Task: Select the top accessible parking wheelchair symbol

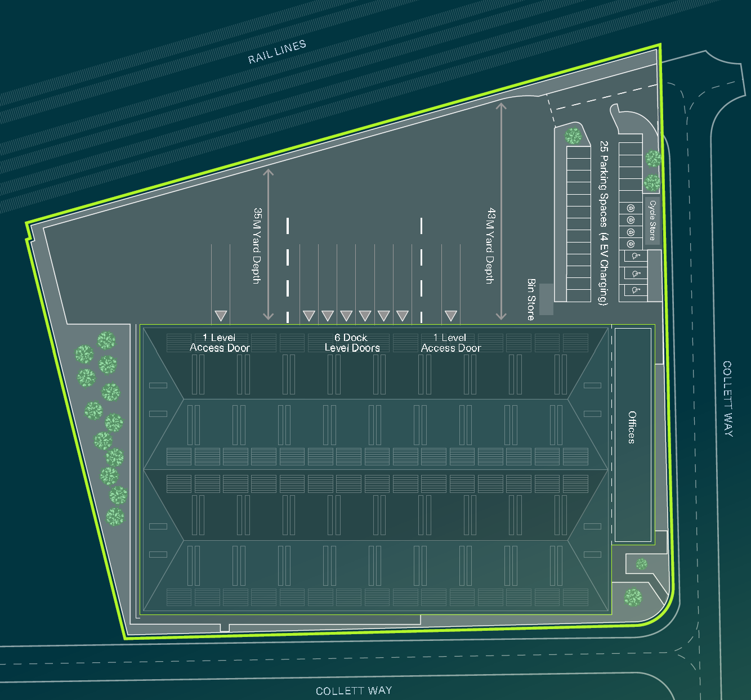Action: [x=636, y=256]
